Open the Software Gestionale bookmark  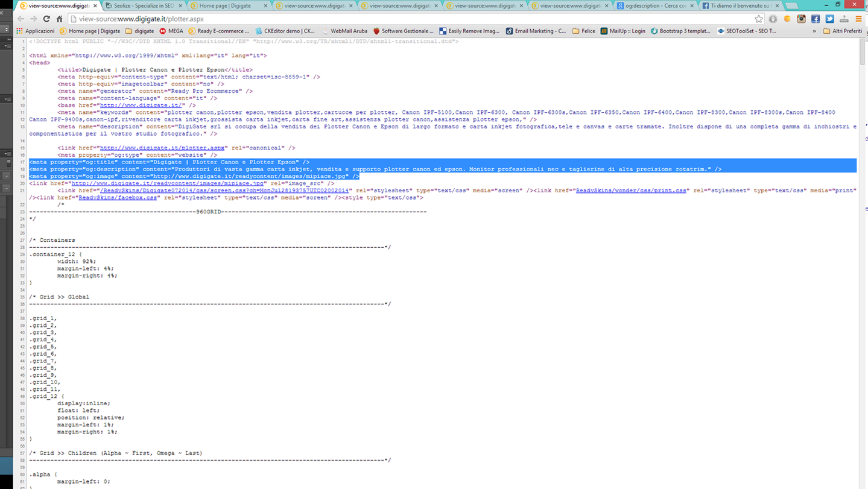404,31
